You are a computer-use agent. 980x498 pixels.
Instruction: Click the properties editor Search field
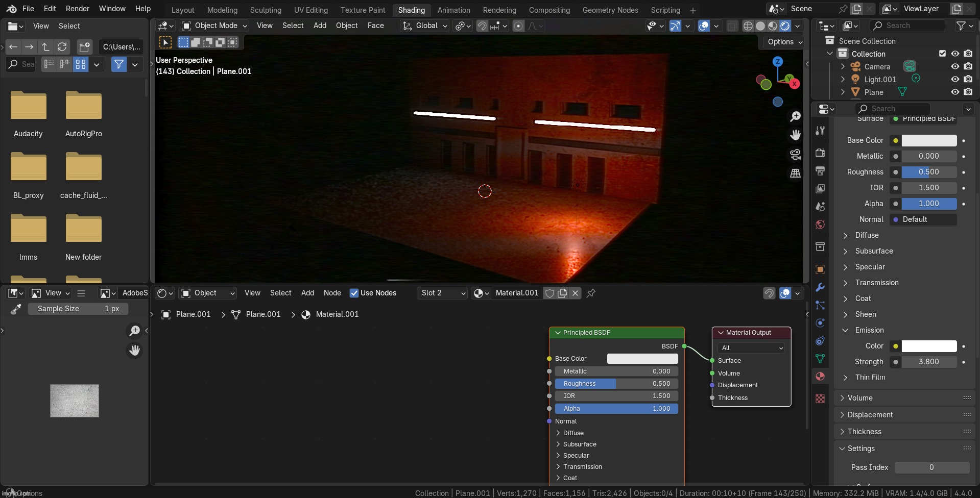click(892, 109)
